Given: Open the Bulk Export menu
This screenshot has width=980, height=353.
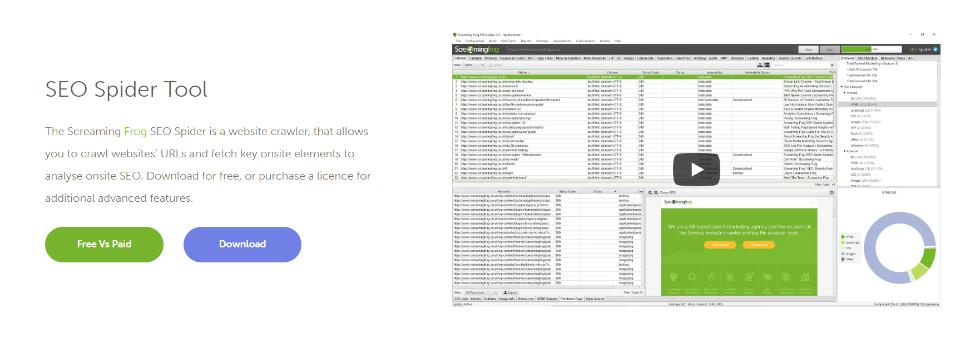Looking at the screenshot, I should pos(509,41).
